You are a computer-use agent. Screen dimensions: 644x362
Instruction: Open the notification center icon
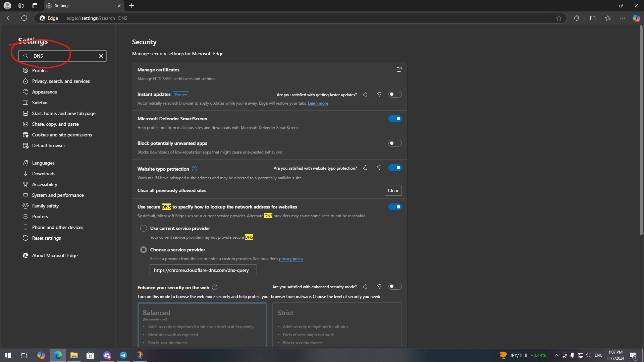(x=634, y=356)
